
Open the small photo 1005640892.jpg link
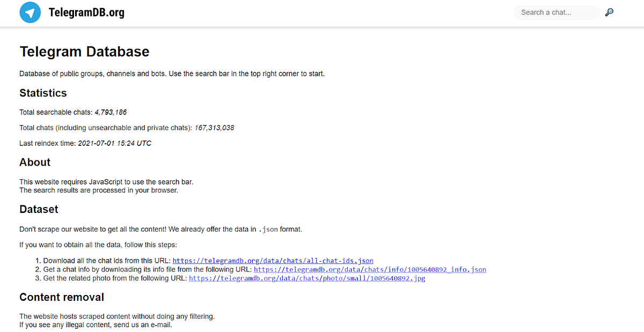point(307,279)
